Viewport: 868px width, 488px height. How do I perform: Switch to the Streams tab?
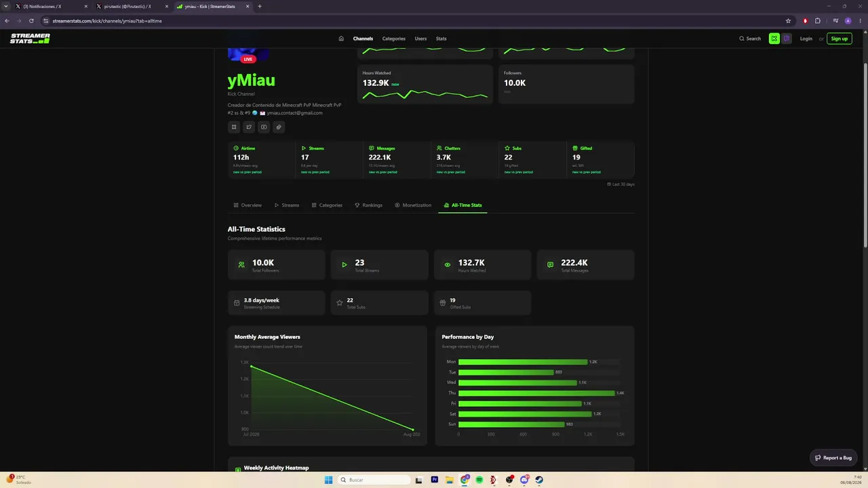287,205
